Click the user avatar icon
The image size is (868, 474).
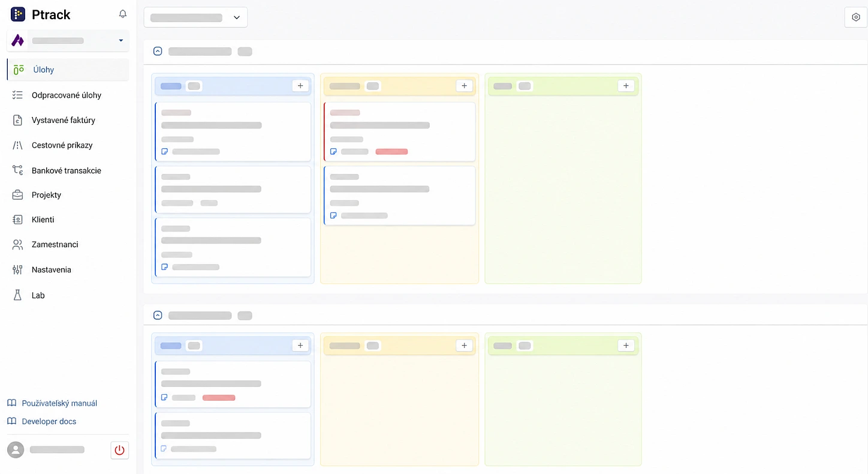click(16, 450)
